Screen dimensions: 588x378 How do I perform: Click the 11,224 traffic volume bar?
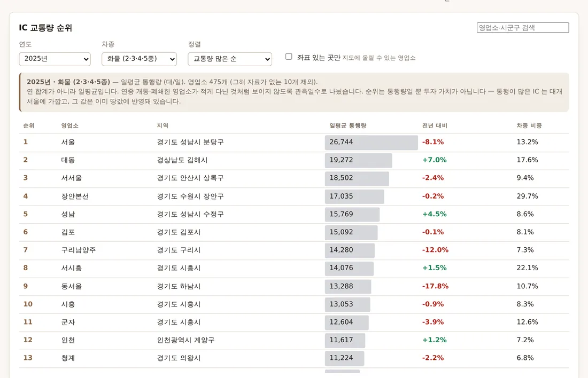(x=345, y=358)
